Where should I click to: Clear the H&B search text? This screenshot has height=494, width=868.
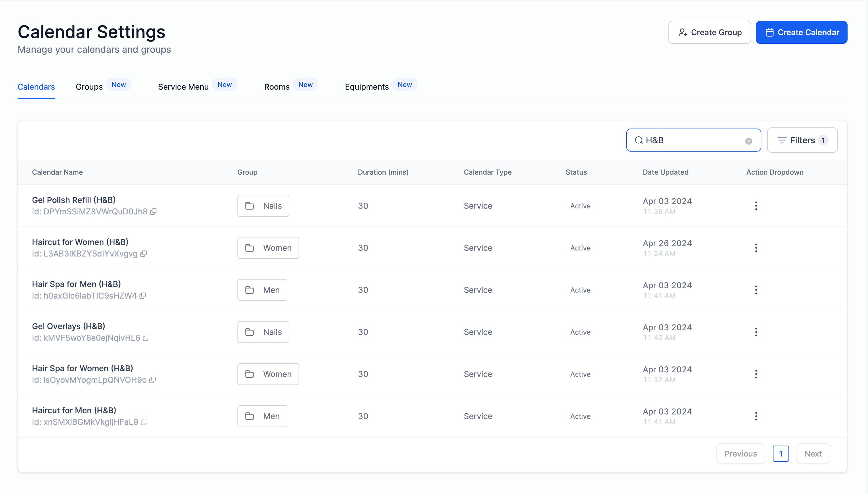[x=748, y=141]
